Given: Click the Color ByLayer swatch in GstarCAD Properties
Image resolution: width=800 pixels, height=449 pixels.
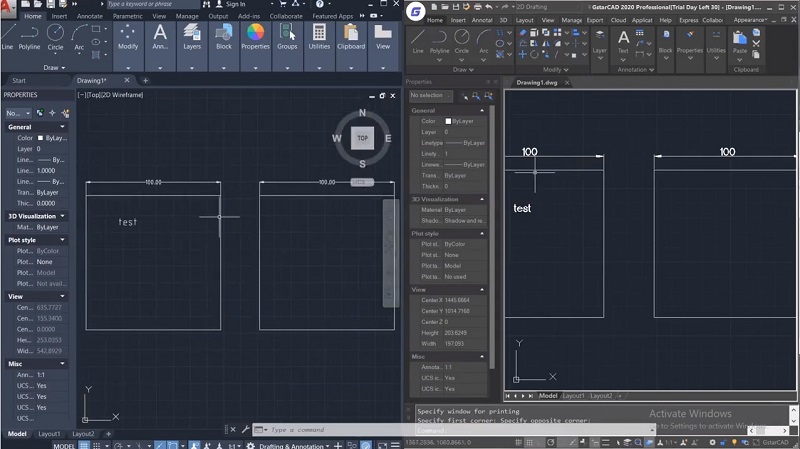Looking at the screenshot, I should point(449,121).
